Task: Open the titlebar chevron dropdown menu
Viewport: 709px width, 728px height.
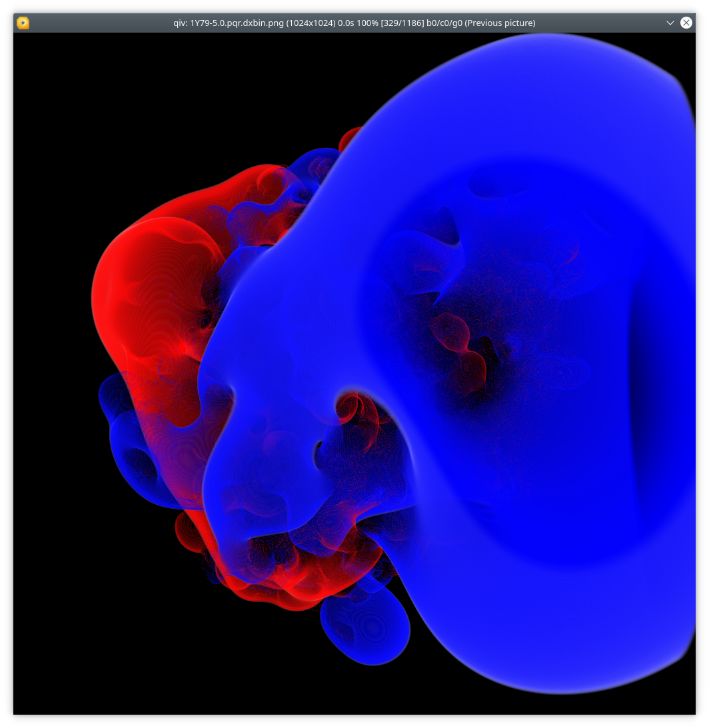Action: pyautogui.click(x=670, y=23)
